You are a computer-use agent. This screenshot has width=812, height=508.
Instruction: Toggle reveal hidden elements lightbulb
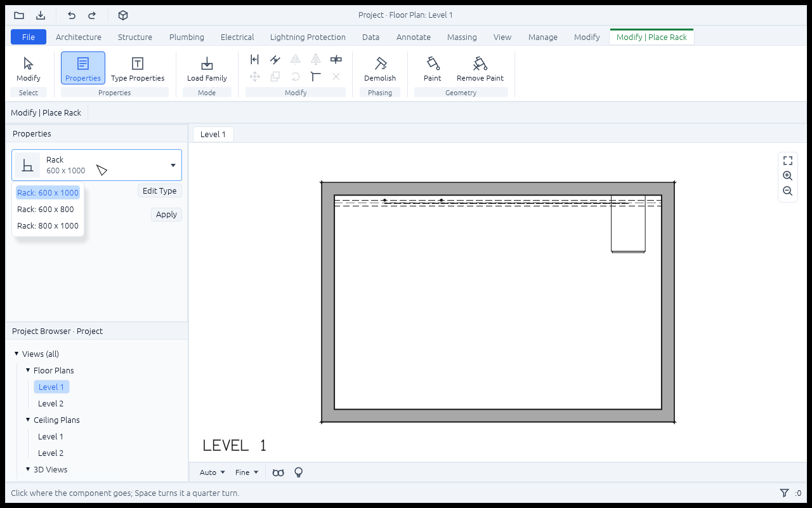click(298, 472)
